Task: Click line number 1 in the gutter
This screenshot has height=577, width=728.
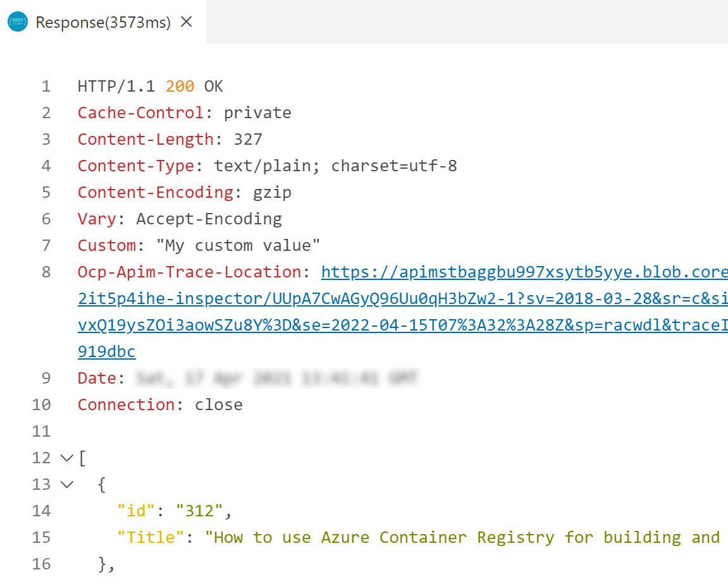Action: click(46, 87)
